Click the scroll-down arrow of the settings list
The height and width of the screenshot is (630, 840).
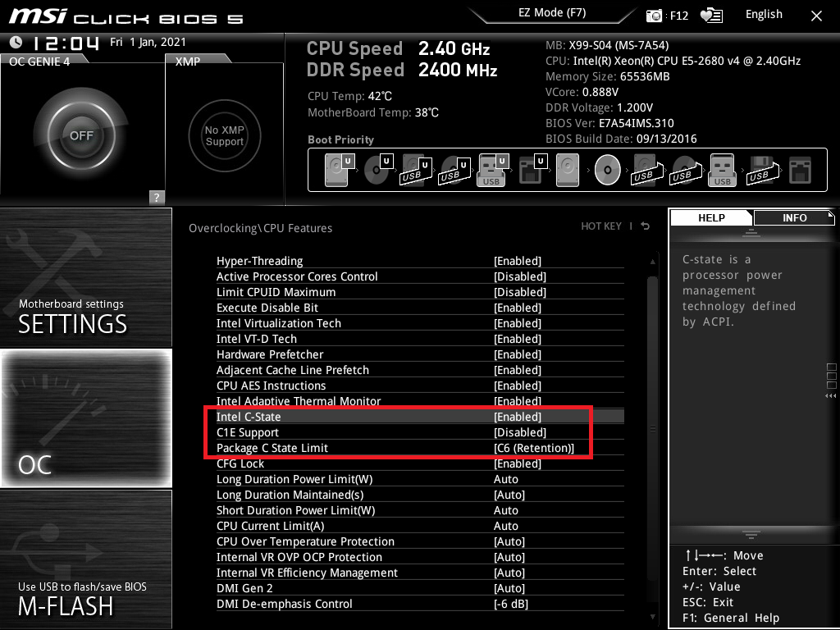pos(652,617)
